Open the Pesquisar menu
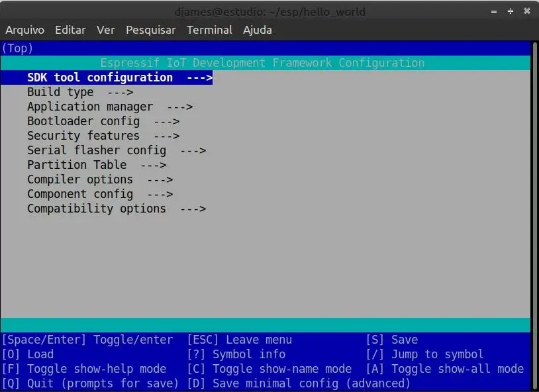 tap(150, 30)
